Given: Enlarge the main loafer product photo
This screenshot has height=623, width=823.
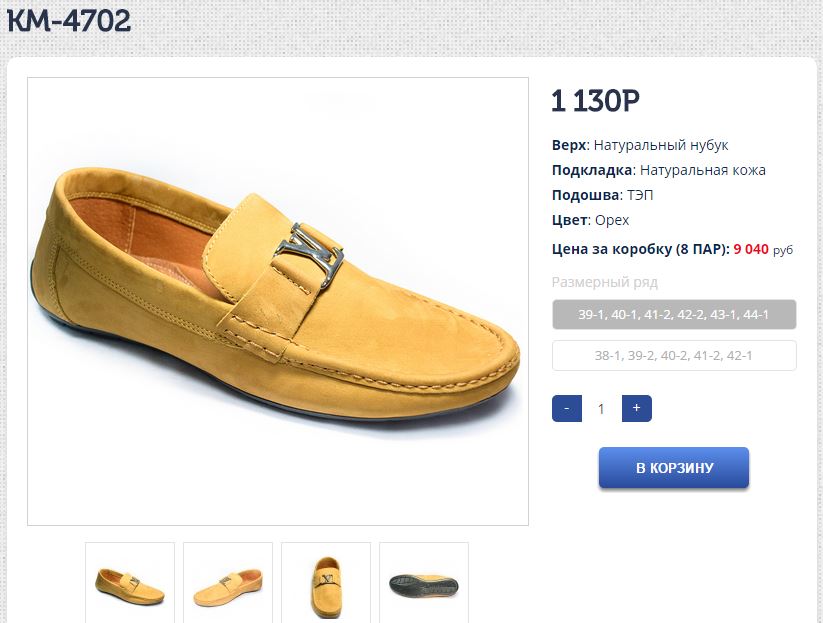Looking at the screenshot, I should tap(278, 301).
